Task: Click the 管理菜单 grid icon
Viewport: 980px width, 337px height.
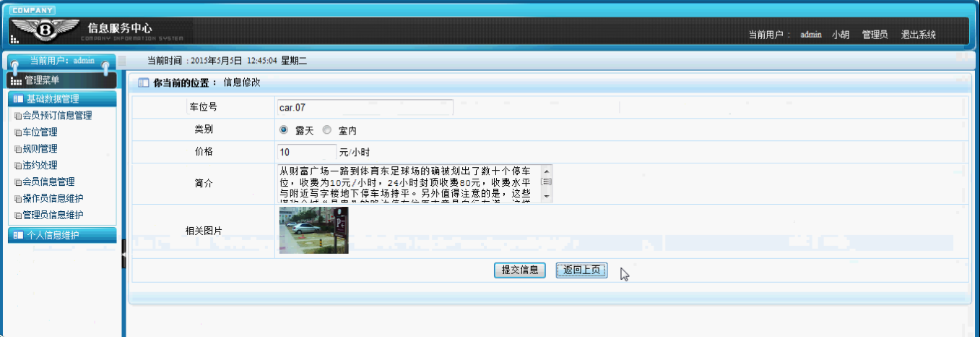Action: click(x=16, y=80)
